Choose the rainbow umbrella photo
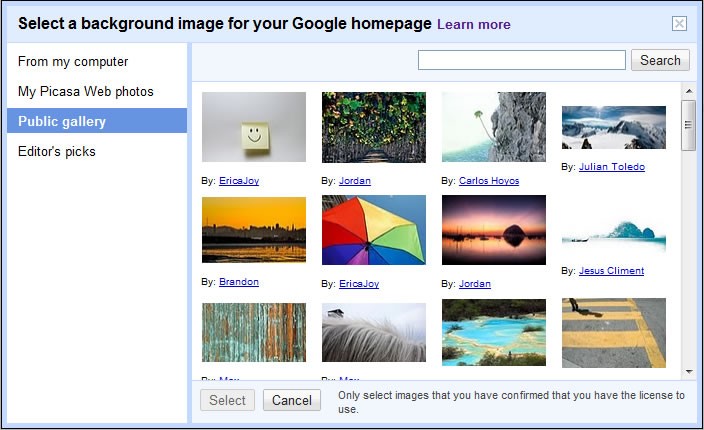 coord(374,230)
